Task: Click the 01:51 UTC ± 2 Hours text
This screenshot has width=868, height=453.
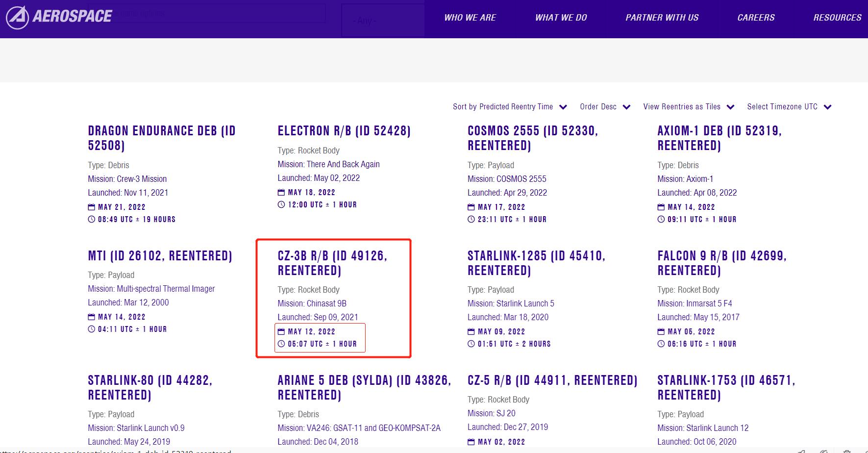Action: pos(514,344)
